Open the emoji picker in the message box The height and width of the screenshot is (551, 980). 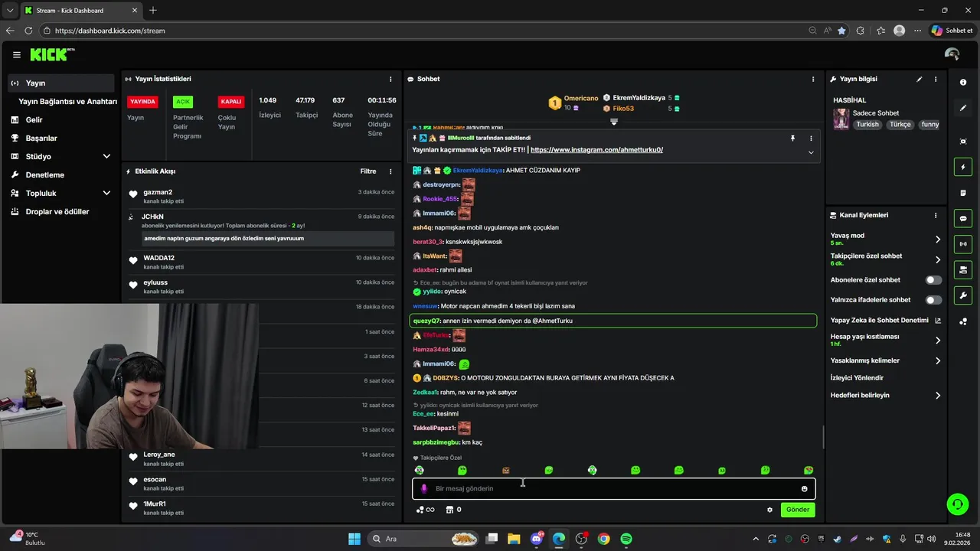(x=804, y=489)
